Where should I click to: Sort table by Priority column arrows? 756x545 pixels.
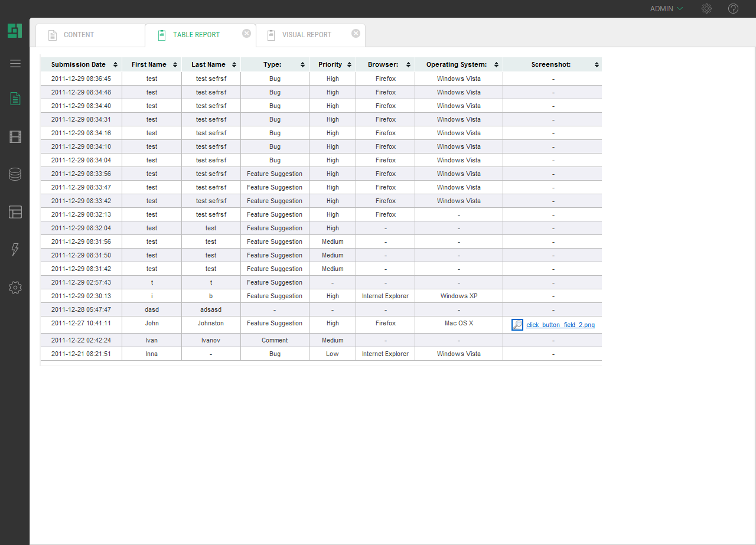pyautogui.click(x=350, y=65)
